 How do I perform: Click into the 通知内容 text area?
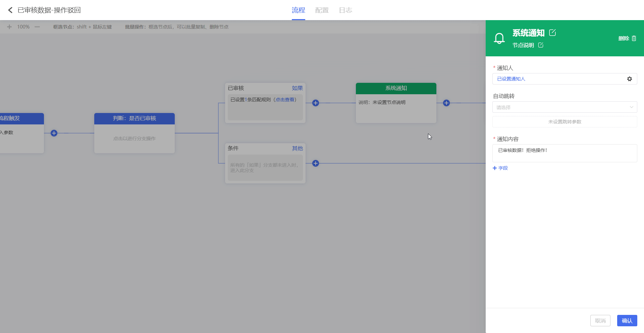(565, 153)
